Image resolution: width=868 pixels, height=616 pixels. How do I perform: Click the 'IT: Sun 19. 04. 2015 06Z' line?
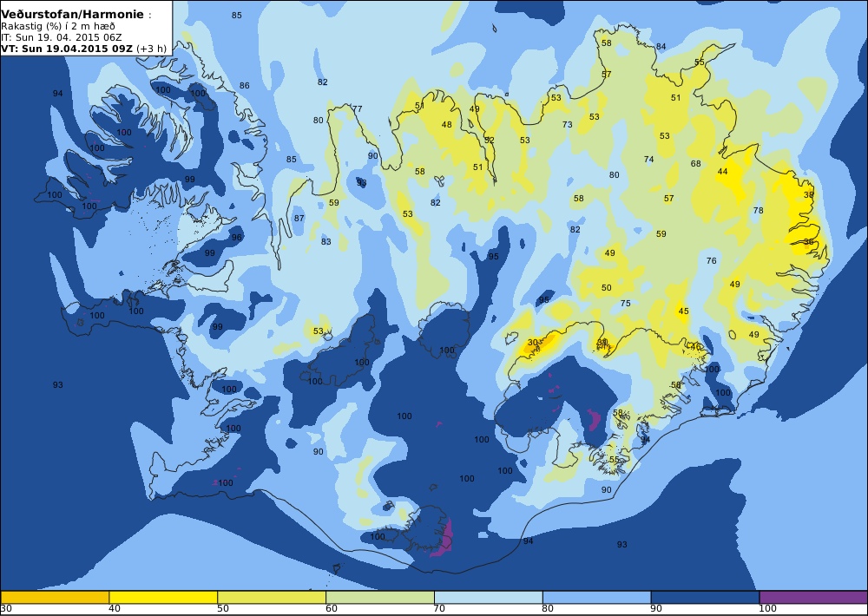(62, 37)
